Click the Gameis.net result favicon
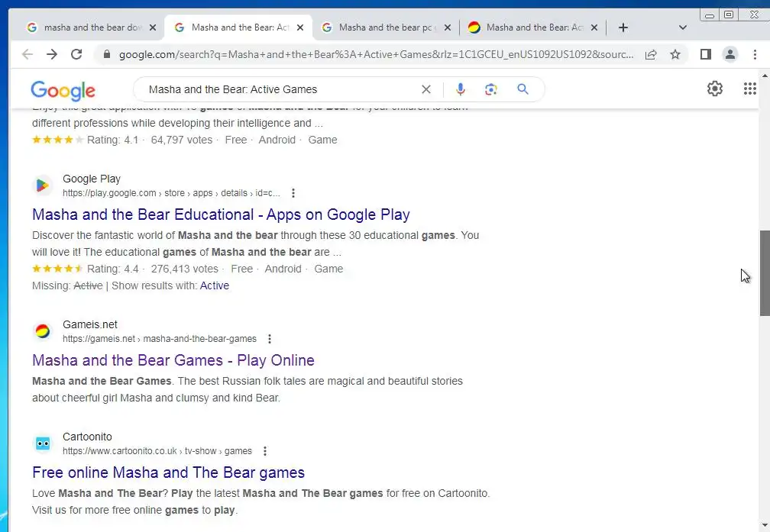The width and height of the screenshot is (770, 532). (43, 331)
